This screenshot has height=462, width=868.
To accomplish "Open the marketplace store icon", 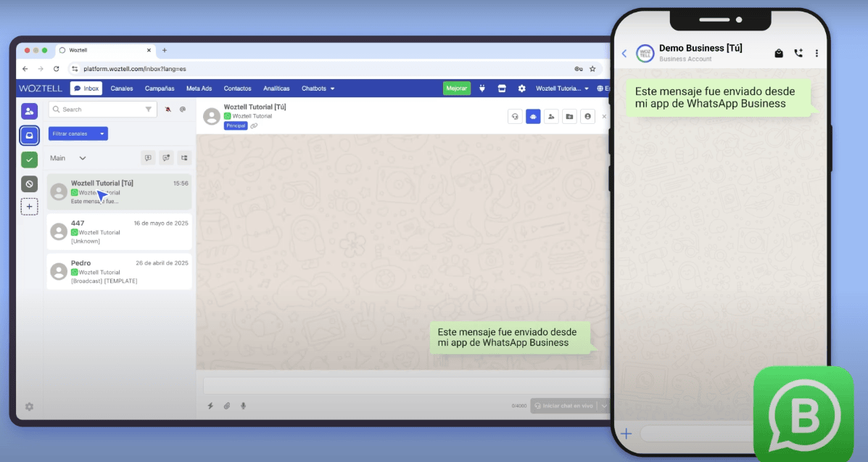I will point(502,88).
